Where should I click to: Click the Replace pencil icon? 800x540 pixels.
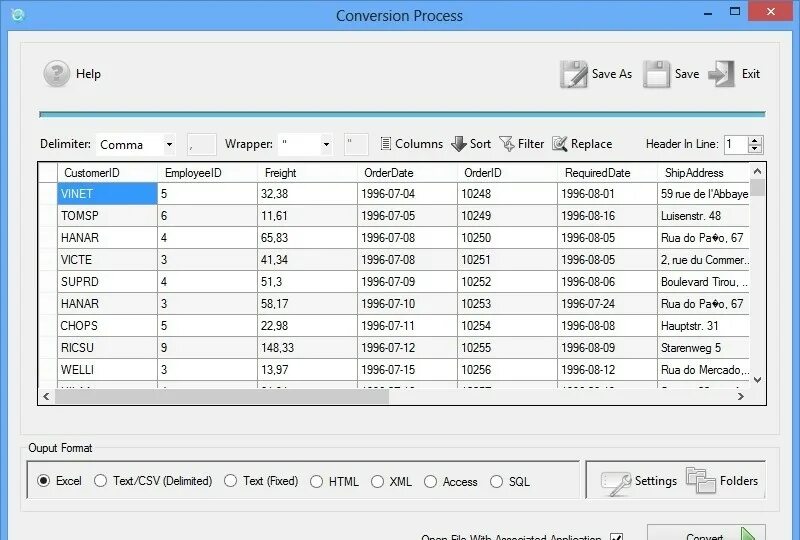(560, 144)
